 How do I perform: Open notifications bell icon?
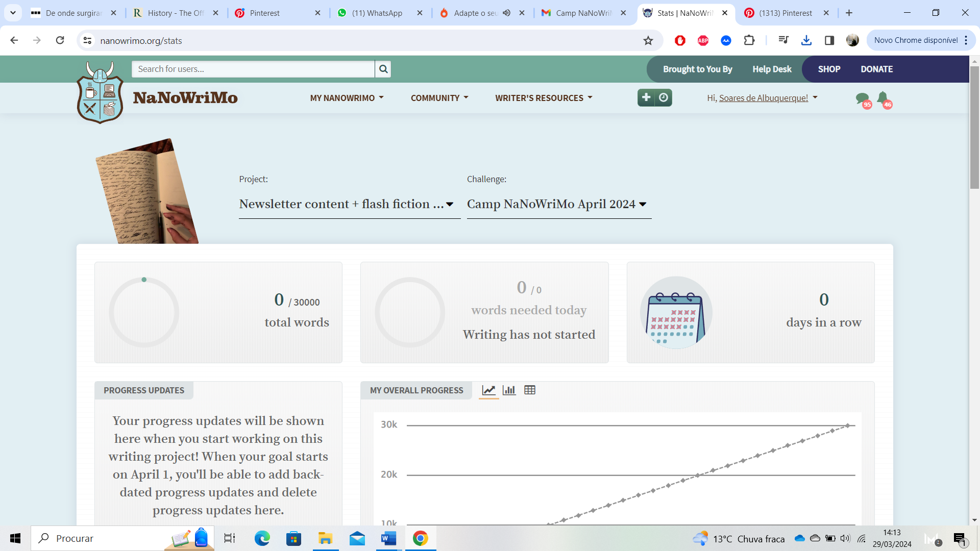coord(884,99)
